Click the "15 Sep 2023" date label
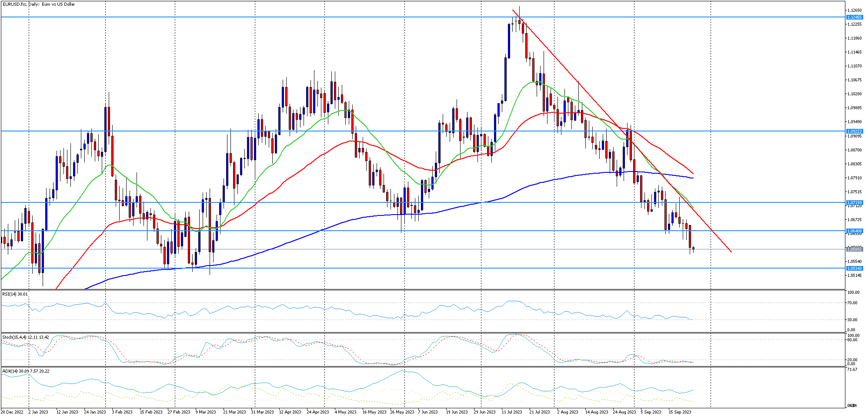Image resolution: width=868 pixels, height=417 pixels. click(680, 412)
